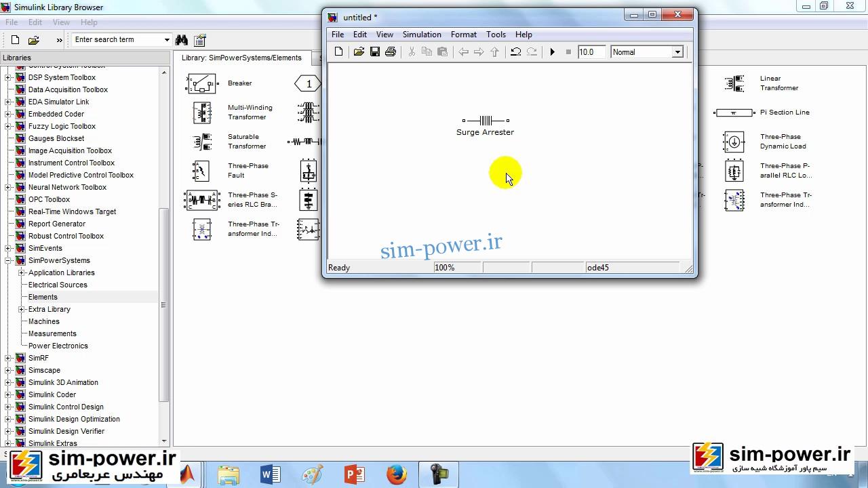Viewport: 868px width, 488px height.
Task: Open View menu in untitled window
Action: click(x=384, y=35)
